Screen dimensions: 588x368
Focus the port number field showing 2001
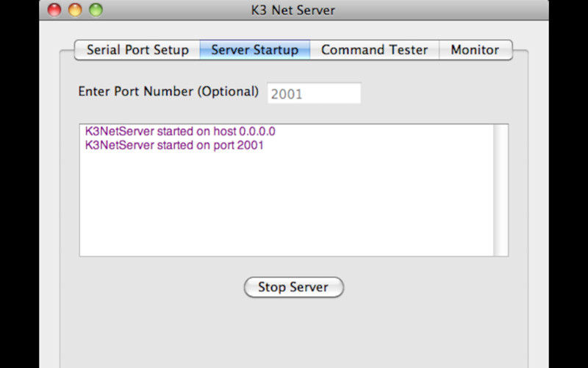click(314, 93)
